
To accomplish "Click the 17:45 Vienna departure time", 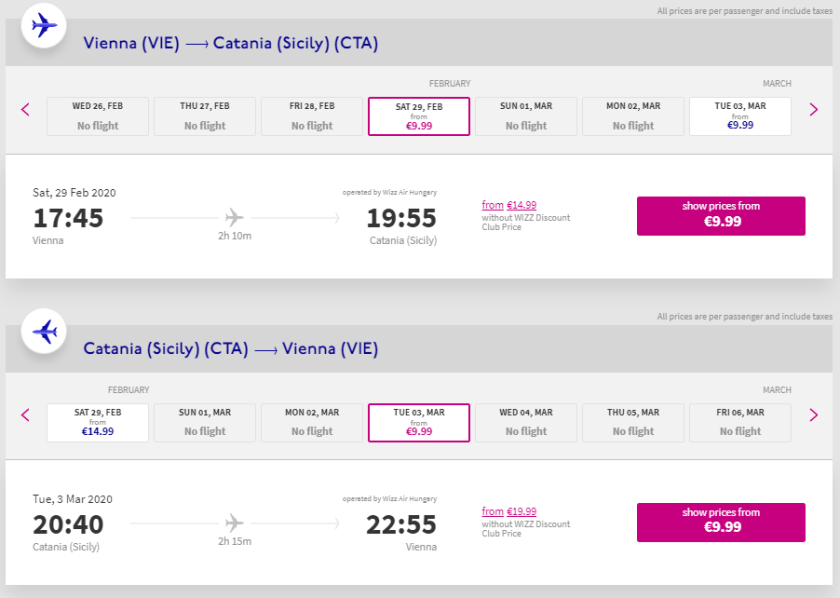I will point(68,218).
